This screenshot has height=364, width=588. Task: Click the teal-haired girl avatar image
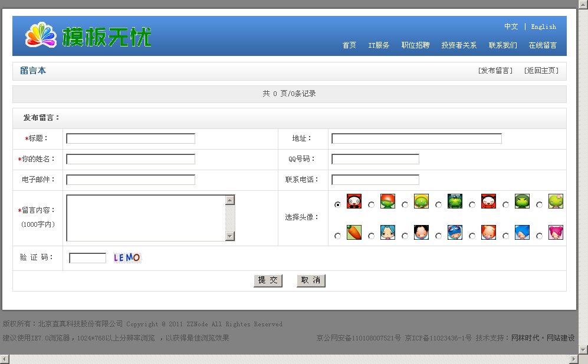387,232
